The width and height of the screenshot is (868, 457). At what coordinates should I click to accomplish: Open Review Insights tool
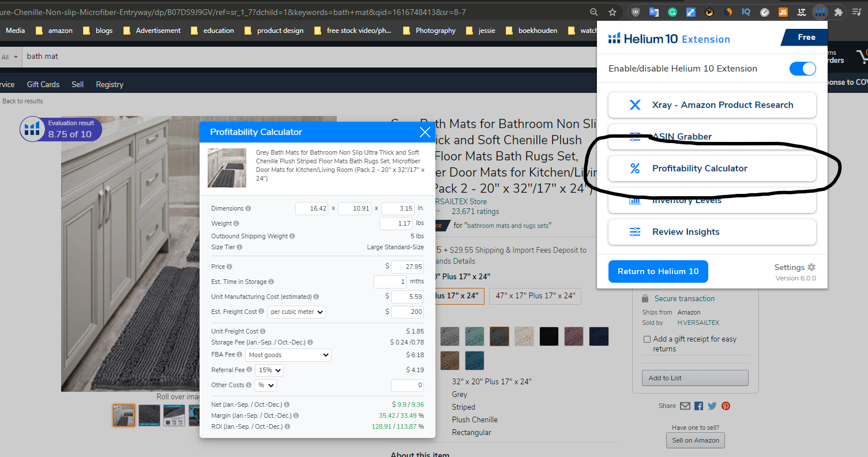(712, 232)
